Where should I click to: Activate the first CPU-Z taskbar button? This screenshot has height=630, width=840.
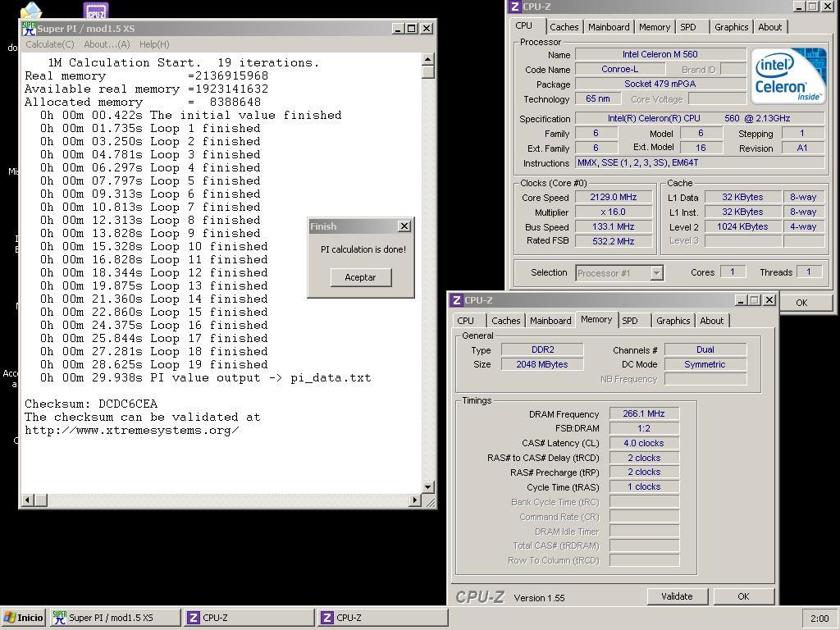pos(249,618)
